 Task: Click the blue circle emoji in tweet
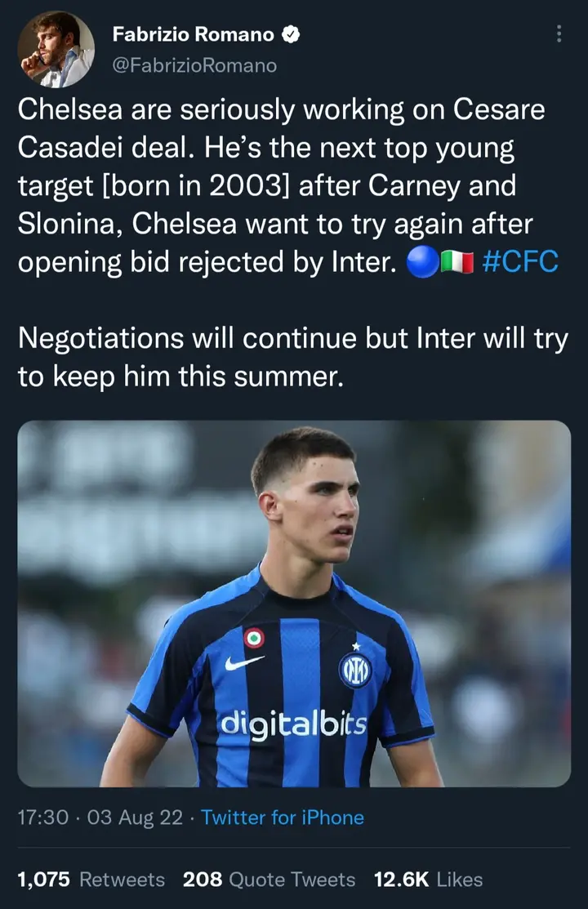click(x=423, y=261)
